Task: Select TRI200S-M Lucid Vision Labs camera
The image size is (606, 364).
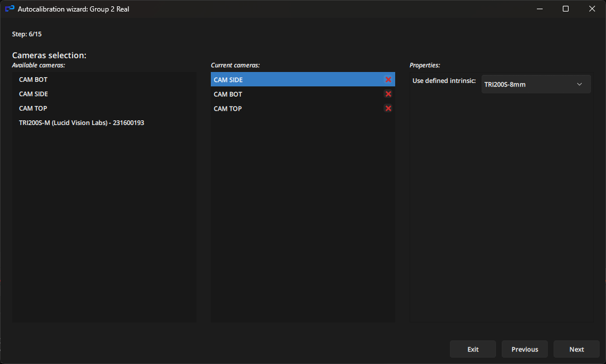Action: [x=81, y=123]
